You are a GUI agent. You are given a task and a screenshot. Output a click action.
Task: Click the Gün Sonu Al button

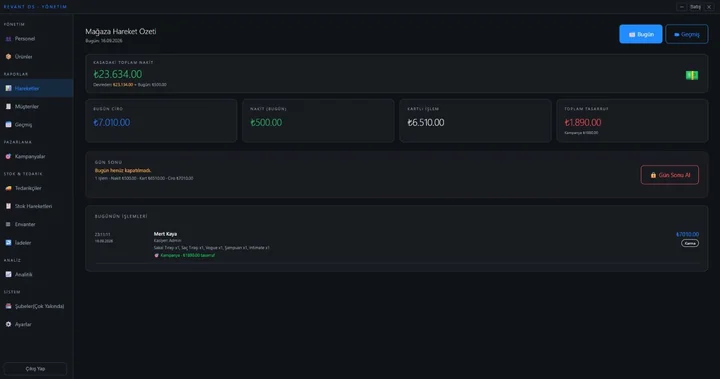pyautogui.click(x=669, y=175)
